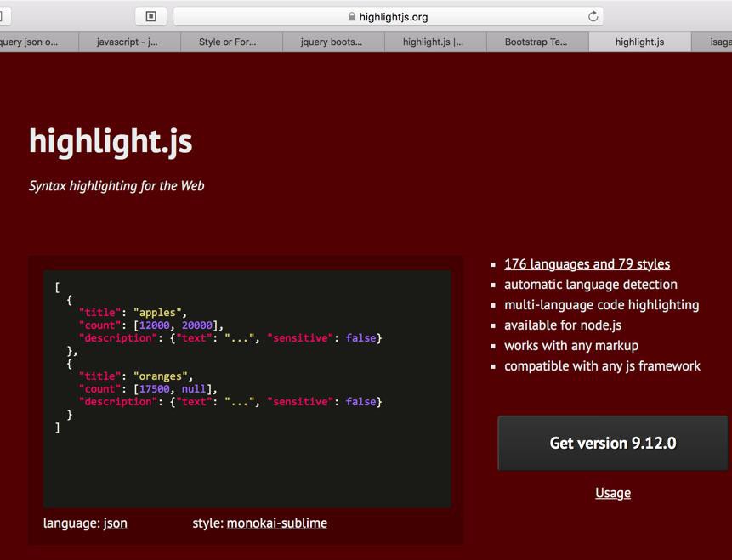
Task: Click the number 20000 in the code
Action: pyautogui.click(x=197, y=325)
